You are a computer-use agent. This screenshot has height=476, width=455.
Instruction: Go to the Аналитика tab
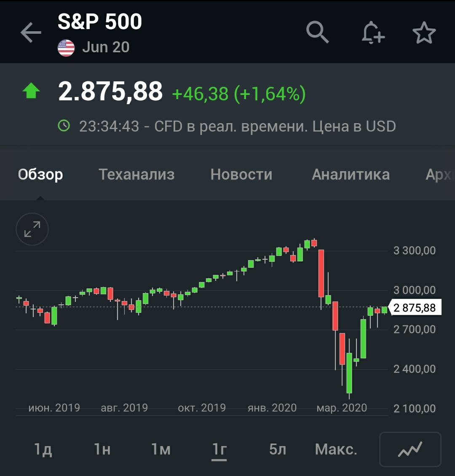pyautogui.click(x=351, y=174)
